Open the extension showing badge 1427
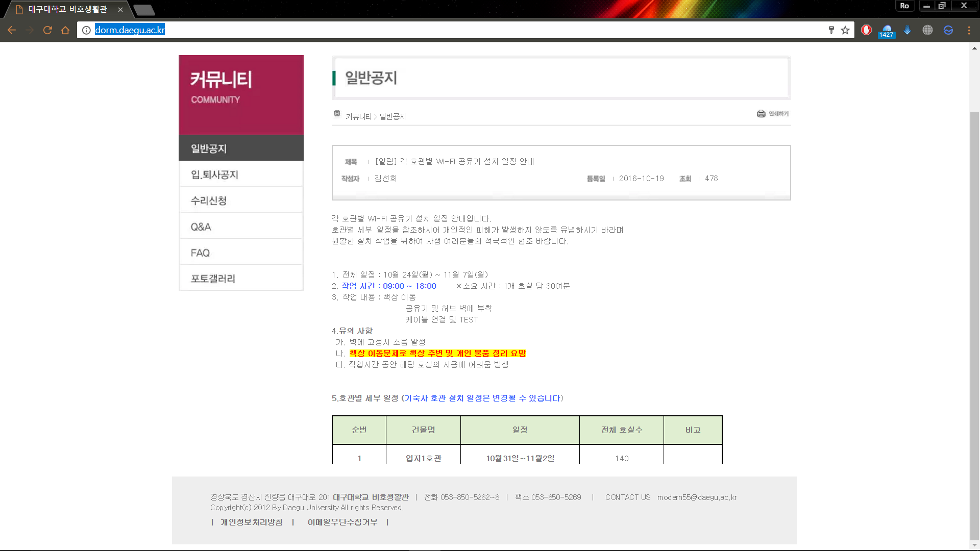Image resolution: width=980 pixels, height=551 pixels. [x=887, y=31]
